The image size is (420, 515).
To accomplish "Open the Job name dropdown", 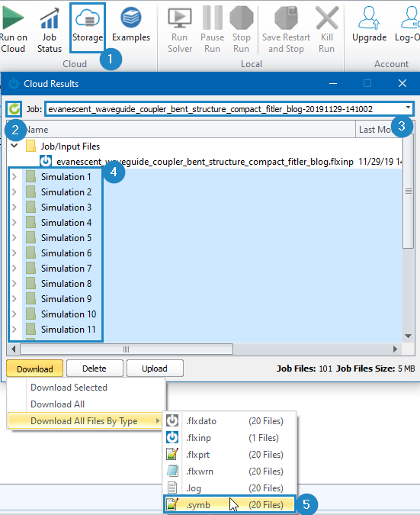I will (x=408, y=108).
